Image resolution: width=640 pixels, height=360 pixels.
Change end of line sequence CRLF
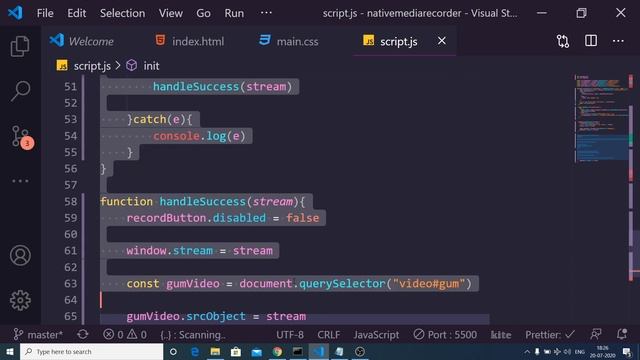[x=329, y=335]
